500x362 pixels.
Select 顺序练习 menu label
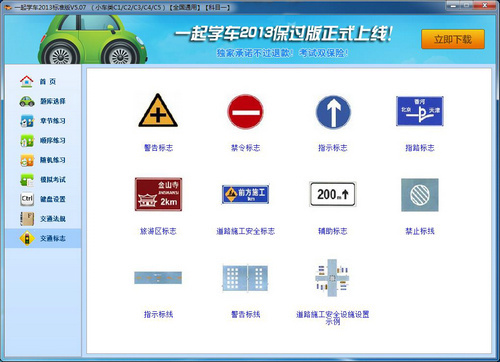[53, 140]
